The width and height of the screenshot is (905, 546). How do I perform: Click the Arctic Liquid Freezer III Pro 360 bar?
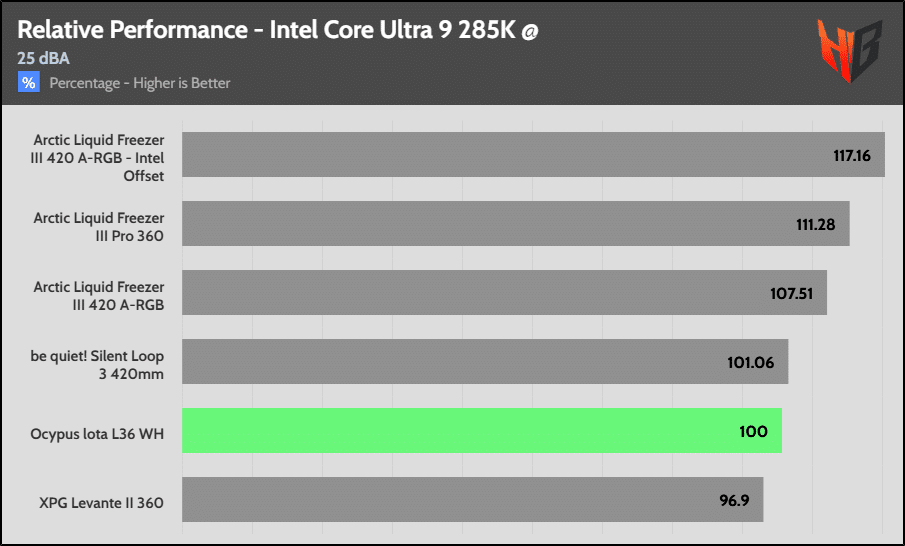pos(516,223)
